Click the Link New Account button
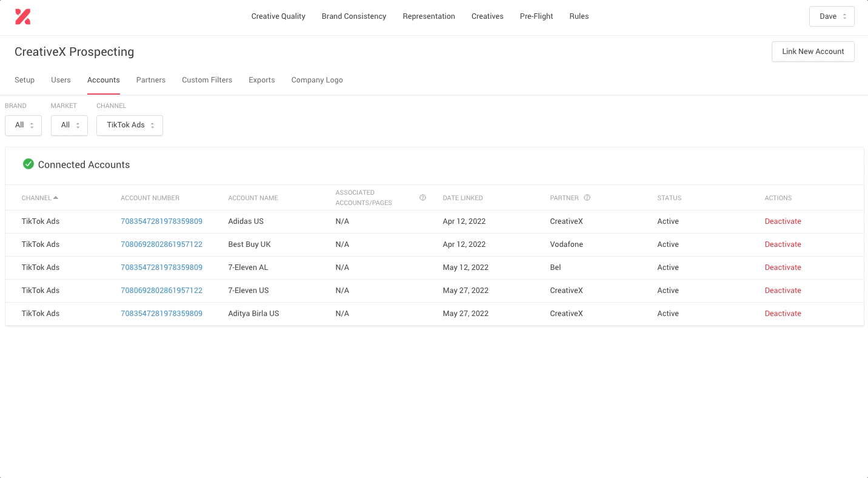This screenshot has height=478, width=868. pos(813,52)
